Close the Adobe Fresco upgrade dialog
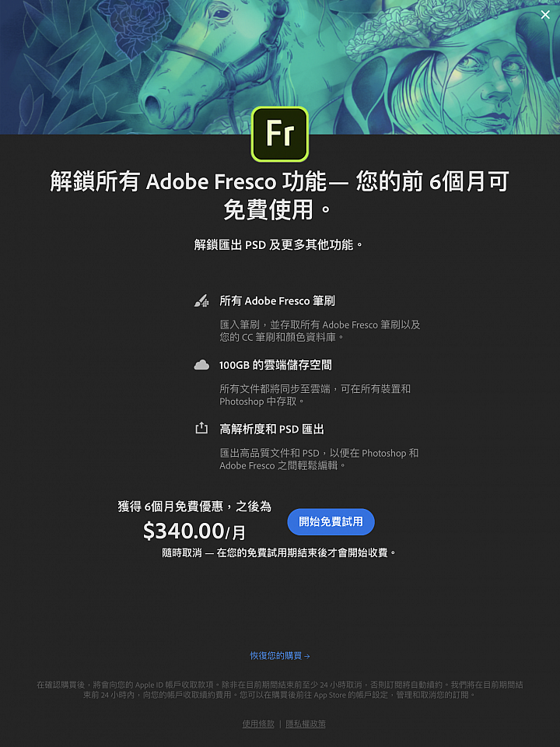560x747 pixels. [544, 15]
